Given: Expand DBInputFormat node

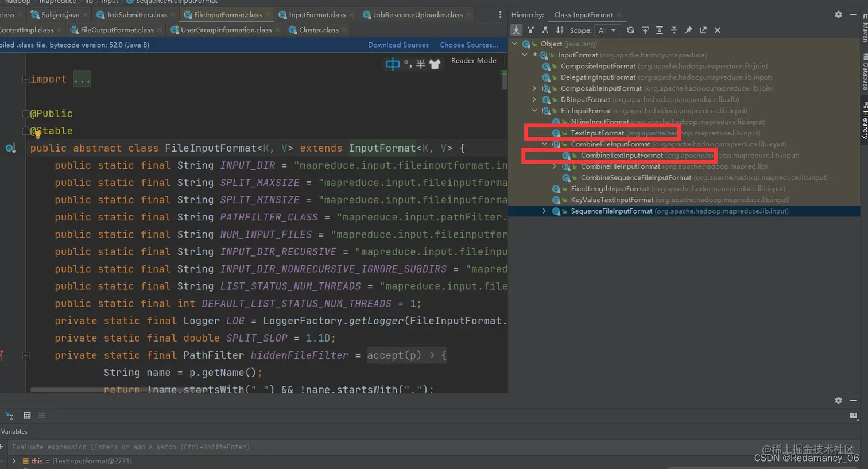Looking at the screenshot, I should 534,99.
